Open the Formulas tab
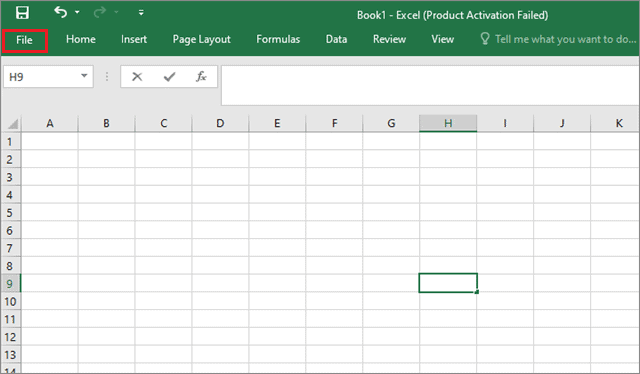640x374 pixels. point(278,39)
